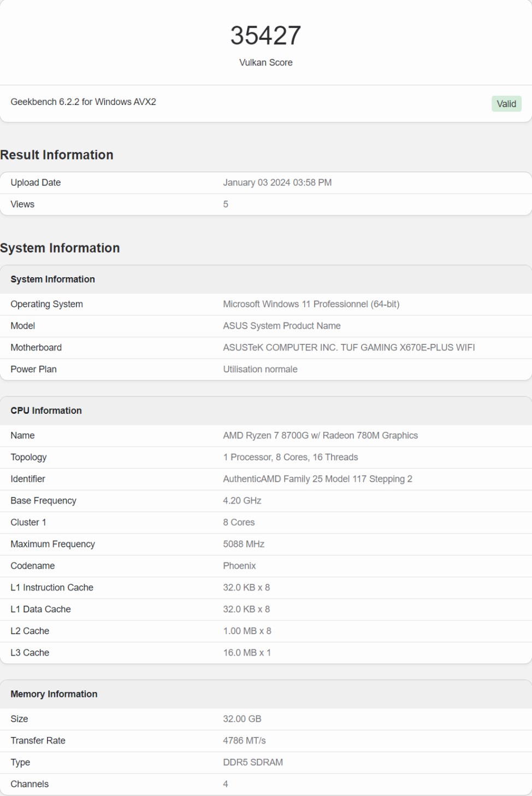Click the green Valid badge
532x796 pixels.
506,104
